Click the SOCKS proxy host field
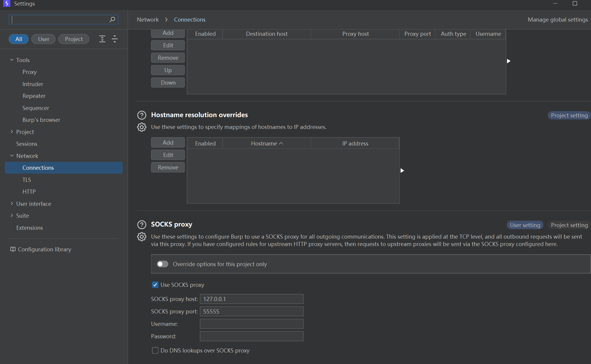The width and height of the screenshot is (591, 364). (252, 299)
